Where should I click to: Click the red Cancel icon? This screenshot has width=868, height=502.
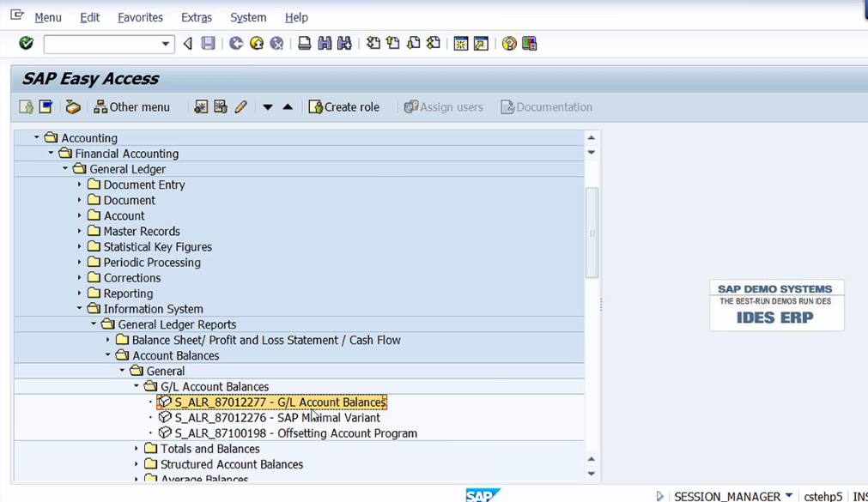pyautogui.click(x=276, y=43)
